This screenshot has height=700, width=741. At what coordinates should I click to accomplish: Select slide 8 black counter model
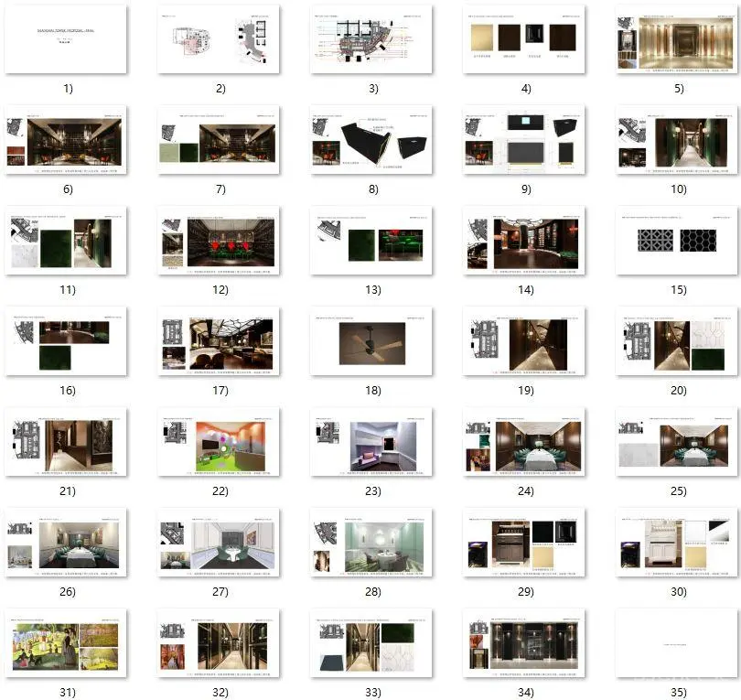click(371, 140)
